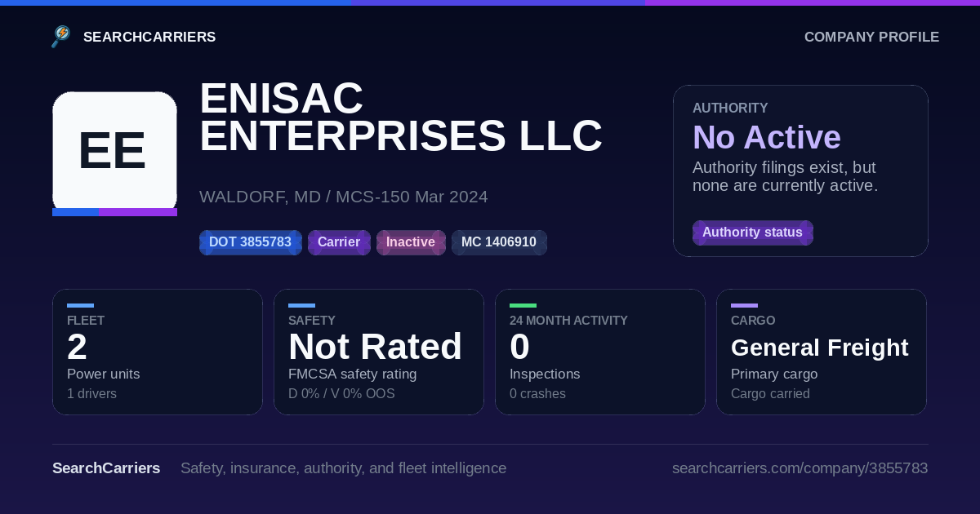Click the ENISAC ENTERPRISES LLC company title
The image size is (980, 514).
(x=401, y=117)
